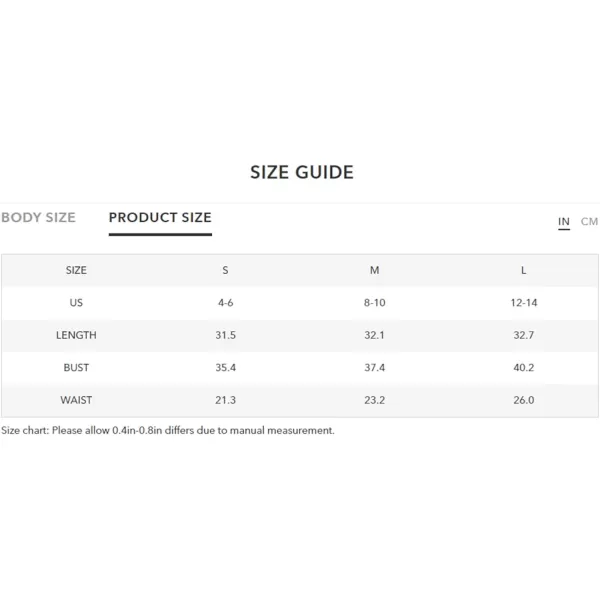Click US size 4-6 cell
Screen dimensions: 600x600
click(225, 303)
